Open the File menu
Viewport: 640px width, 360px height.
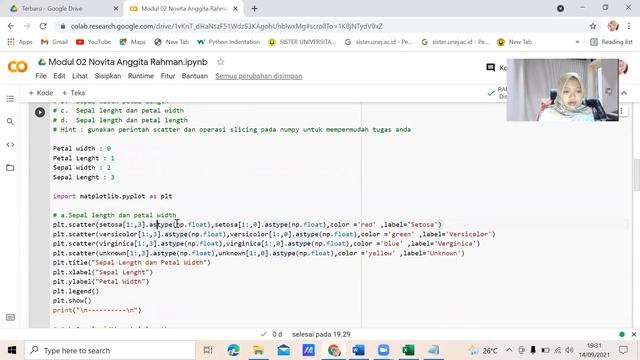point(41,76)
